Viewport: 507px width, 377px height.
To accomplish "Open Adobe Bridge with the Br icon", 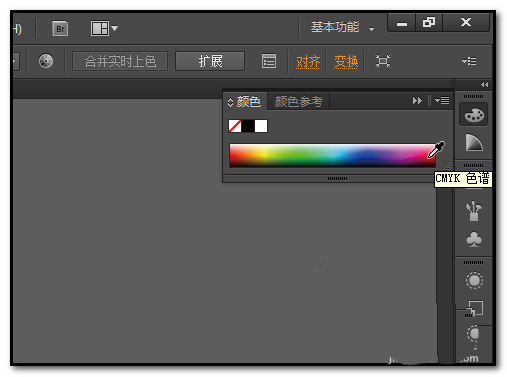I will click(x=60, y=29).
